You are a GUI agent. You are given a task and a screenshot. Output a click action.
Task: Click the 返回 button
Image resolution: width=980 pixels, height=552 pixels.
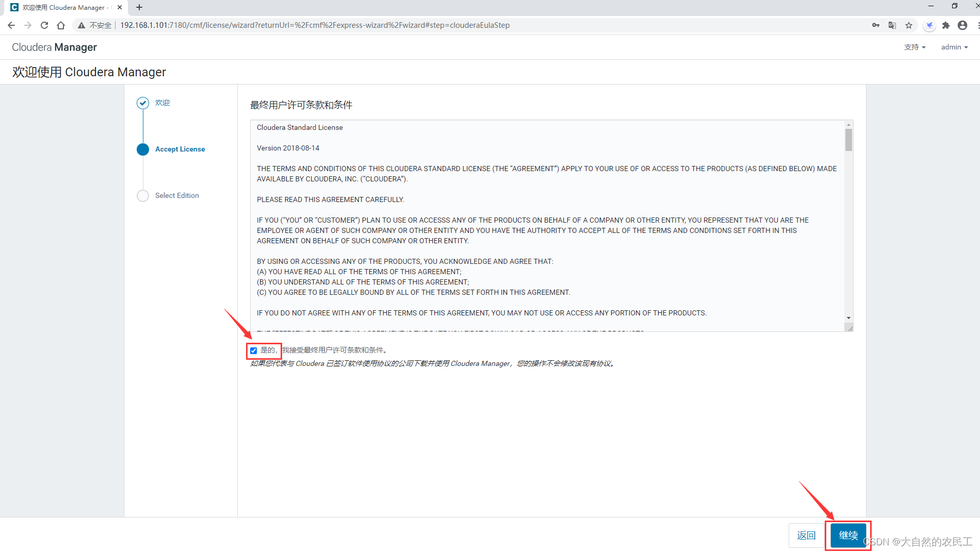(x=806, y=536)
